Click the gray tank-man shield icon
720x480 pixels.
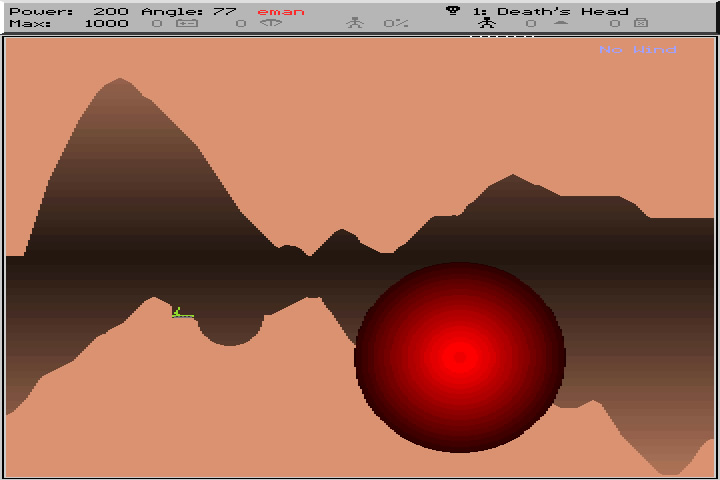[x=354, y=23]
